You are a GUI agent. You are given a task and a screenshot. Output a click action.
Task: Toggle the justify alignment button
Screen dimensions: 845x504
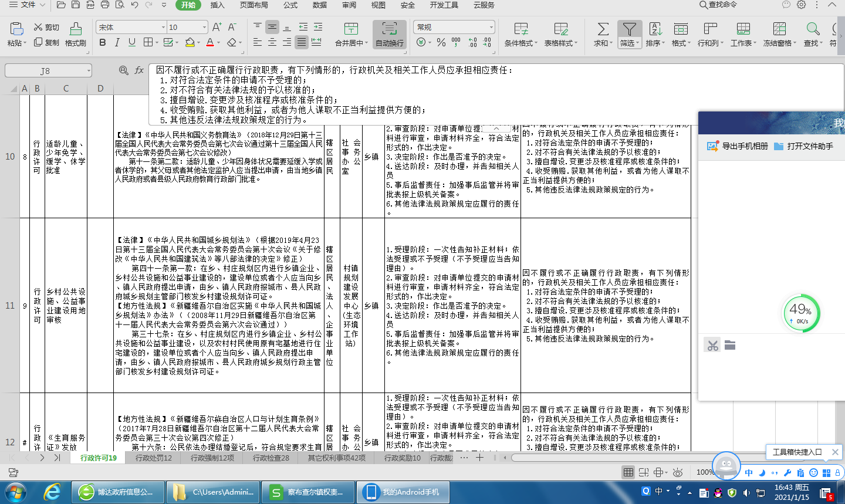302,42
